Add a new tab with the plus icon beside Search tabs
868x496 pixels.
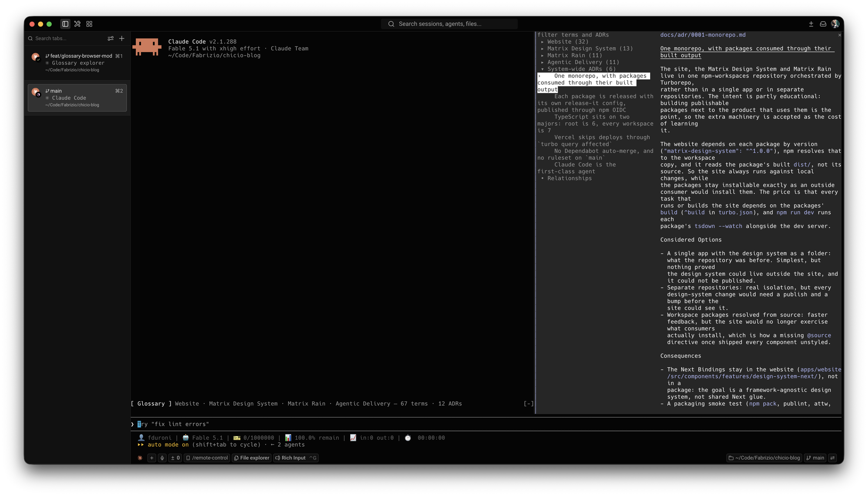pos(122,39)
